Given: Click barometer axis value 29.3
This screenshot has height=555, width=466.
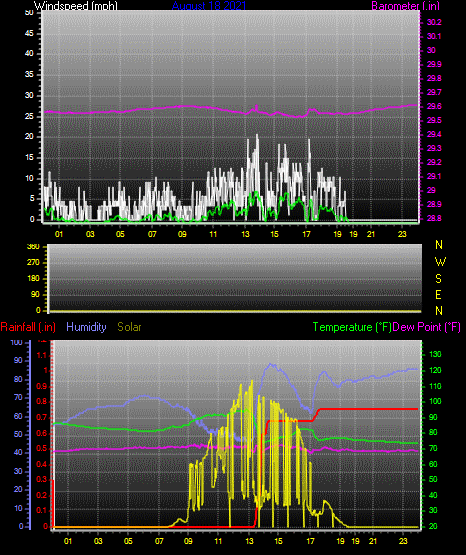Looking at the screenshot, I should tap(434, 148).
